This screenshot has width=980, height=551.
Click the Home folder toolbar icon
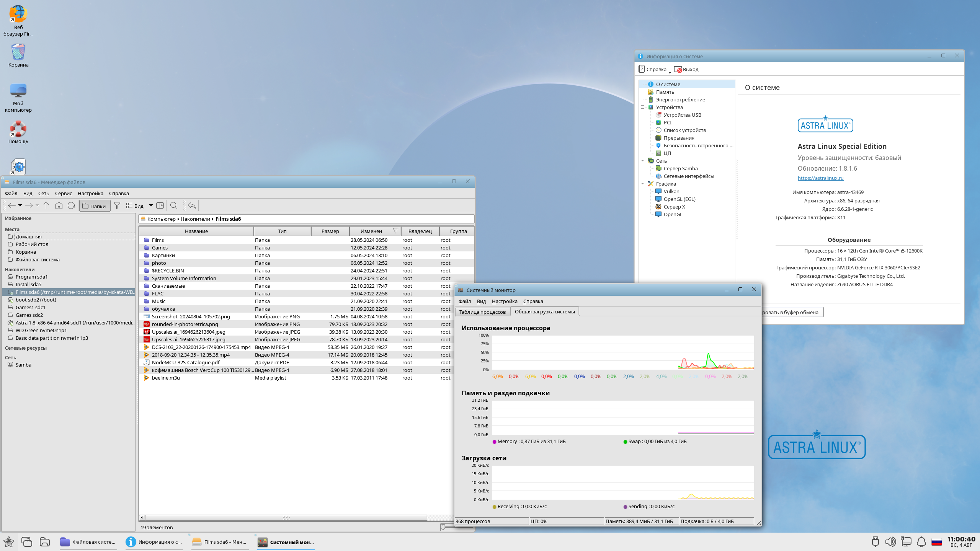pyautogui.click(x=59, y=205)
